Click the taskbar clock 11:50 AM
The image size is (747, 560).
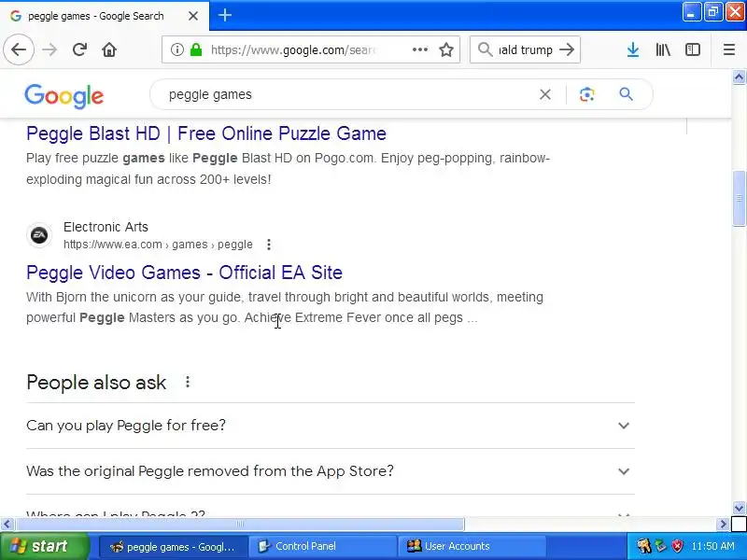pyautogui.click(x=712, y=546)
